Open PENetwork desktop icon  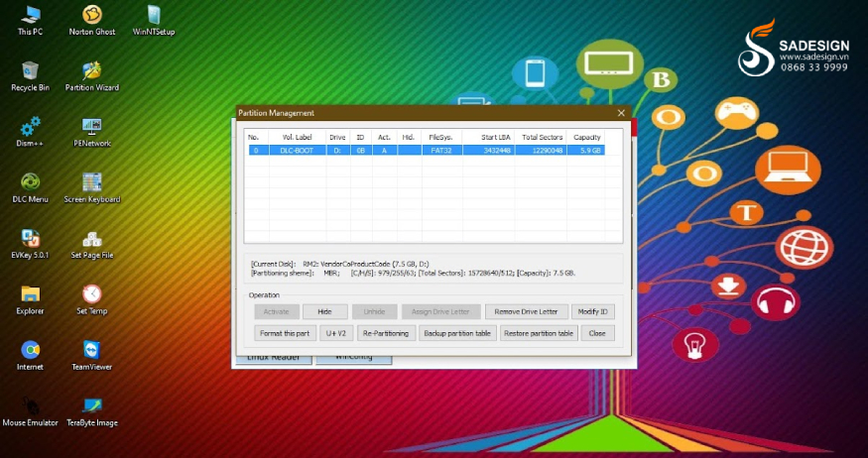tap(92, 132)
